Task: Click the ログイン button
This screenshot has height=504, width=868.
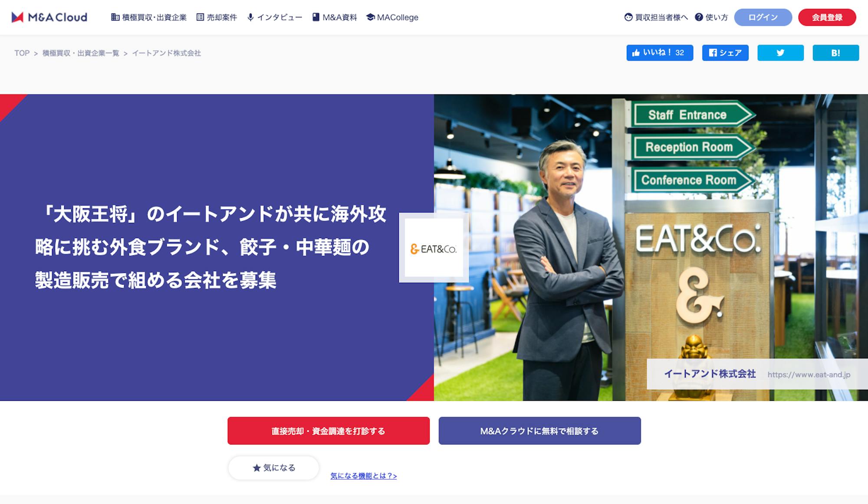Action: [763, 17]
